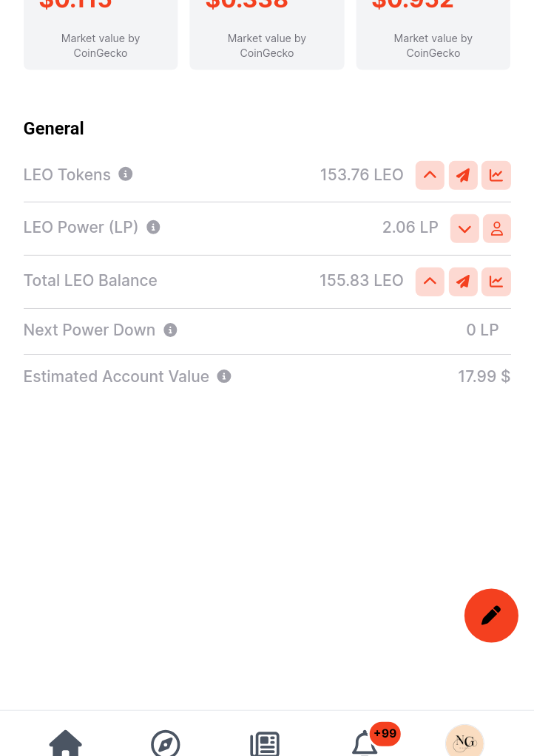Screen dimensions: 534x756
Task: Click the power-up arrow beside LEO Tokens
Action: pyautogui.click(x=430, y=175)
